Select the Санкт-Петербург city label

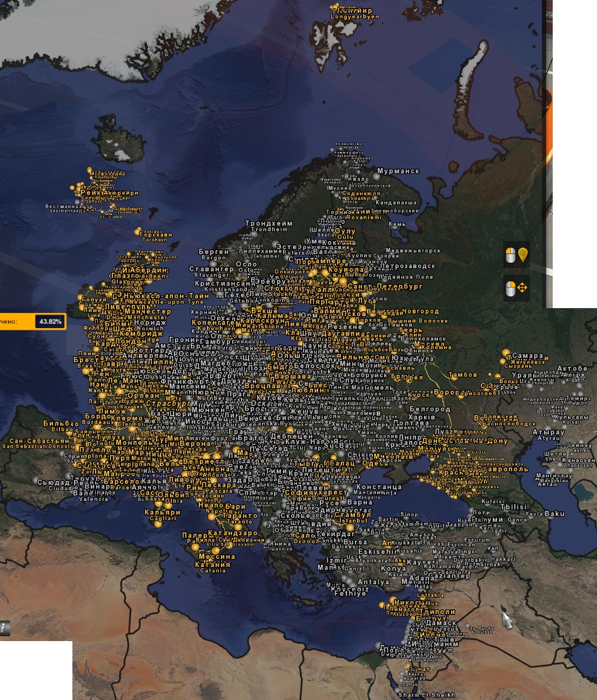(386, 286)
